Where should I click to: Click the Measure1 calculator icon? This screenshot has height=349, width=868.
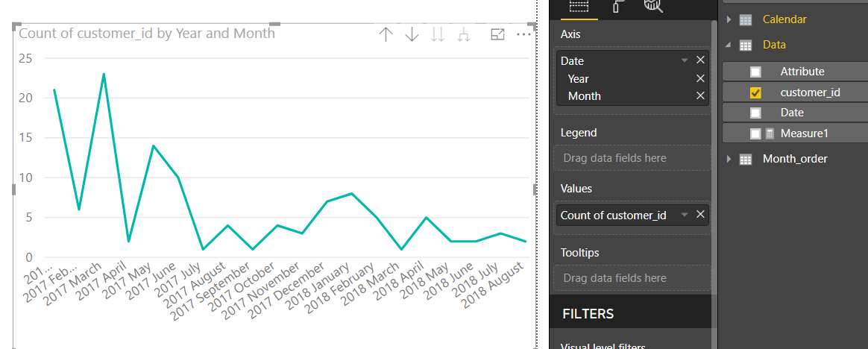[x=770, y=133]
